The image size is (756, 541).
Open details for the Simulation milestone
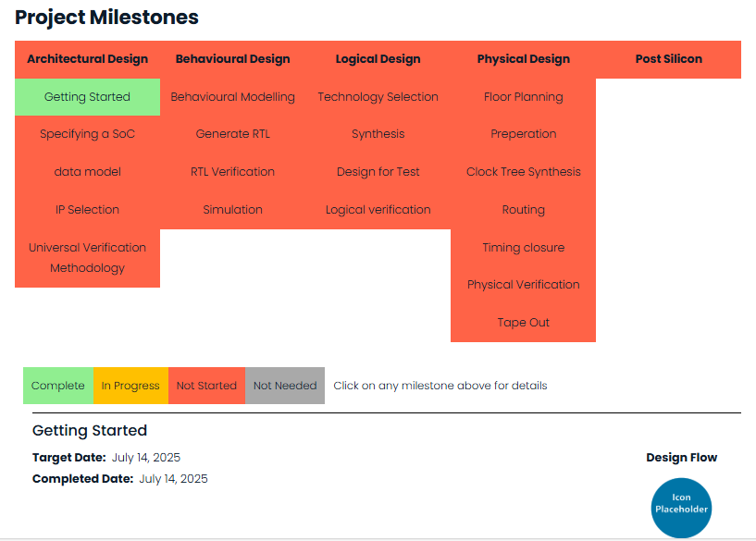232,209
